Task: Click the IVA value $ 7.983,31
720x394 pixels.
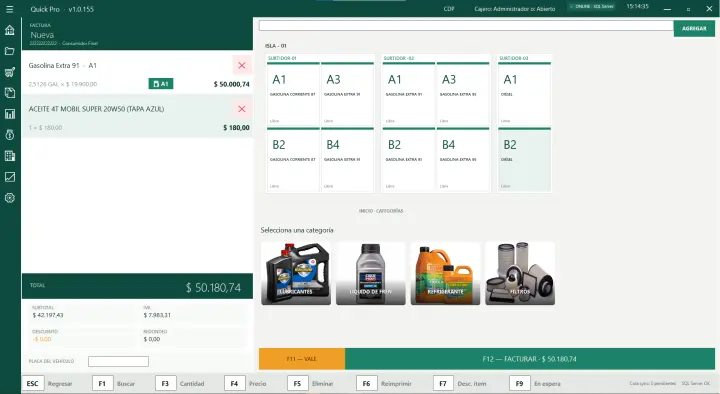Action: (157, 315)
